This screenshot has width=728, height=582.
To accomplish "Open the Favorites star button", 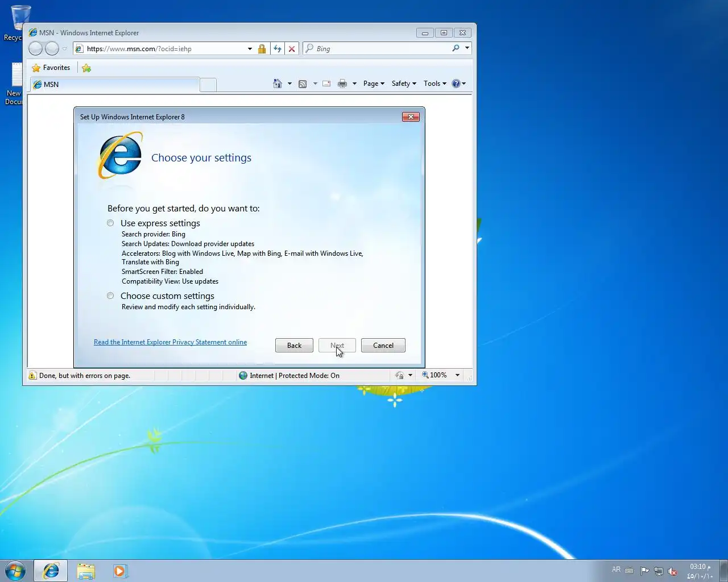I will coord(51,68).
